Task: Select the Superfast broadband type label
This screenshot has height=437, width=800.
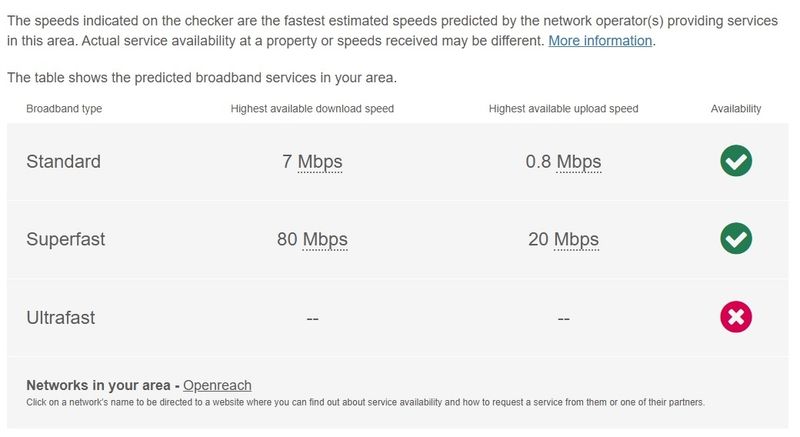Action: click(65, 239)
